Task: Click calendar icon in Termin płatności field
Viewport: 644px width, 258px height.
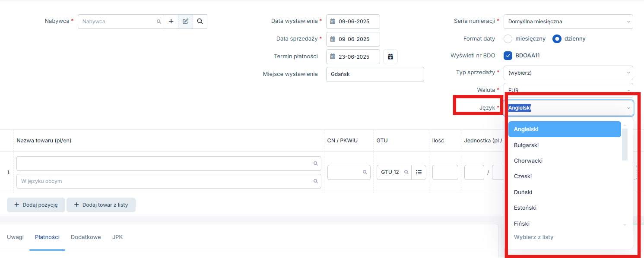Action: coord(333,57)
